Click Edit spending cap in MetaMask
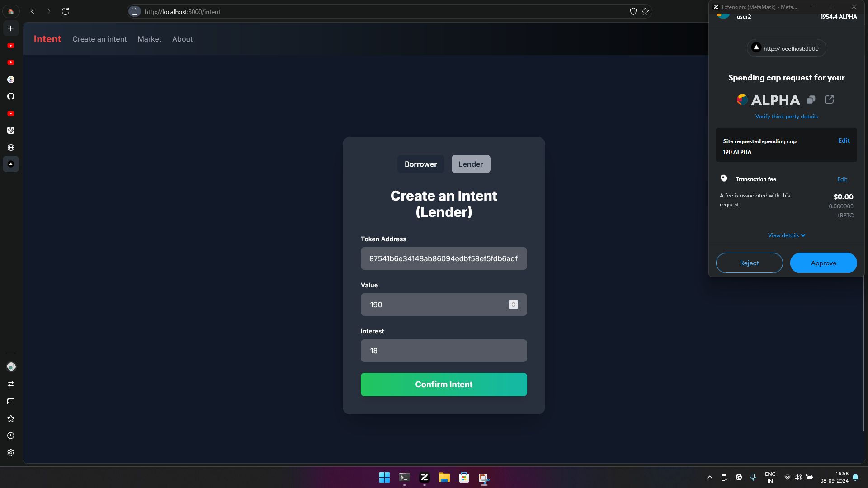Viewport: 868px width, 488px height. 843,141
